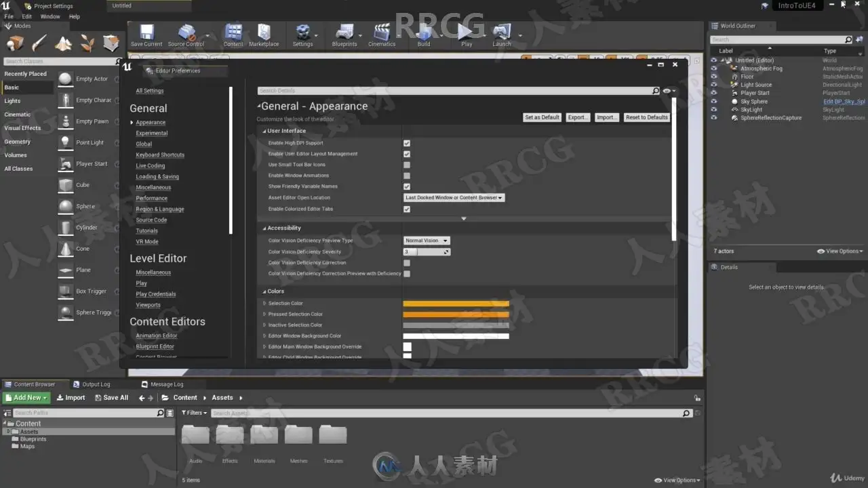
Task: Enable Use Small Tool Bar Icons
Action: (407, 165)
